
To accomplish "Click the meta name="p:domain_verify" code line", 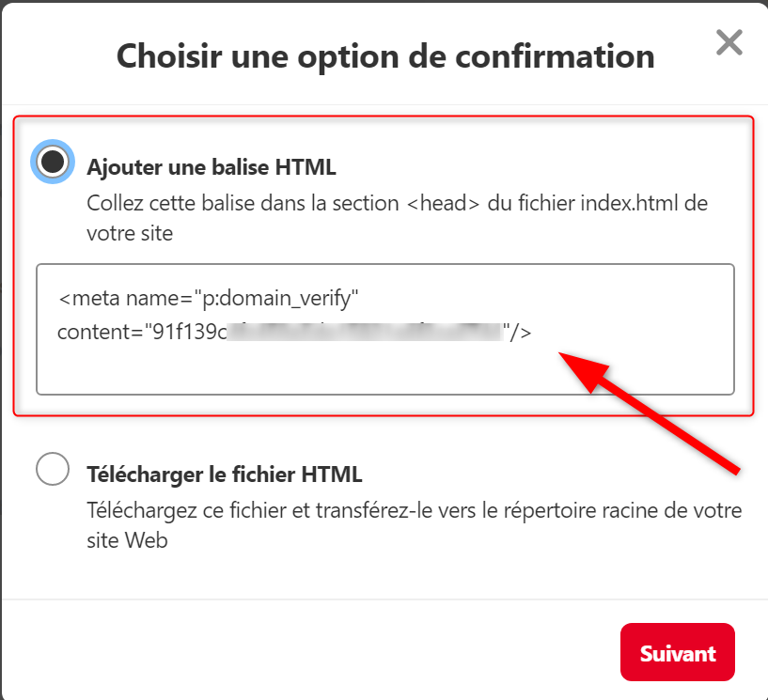I will tap(208, 298).
